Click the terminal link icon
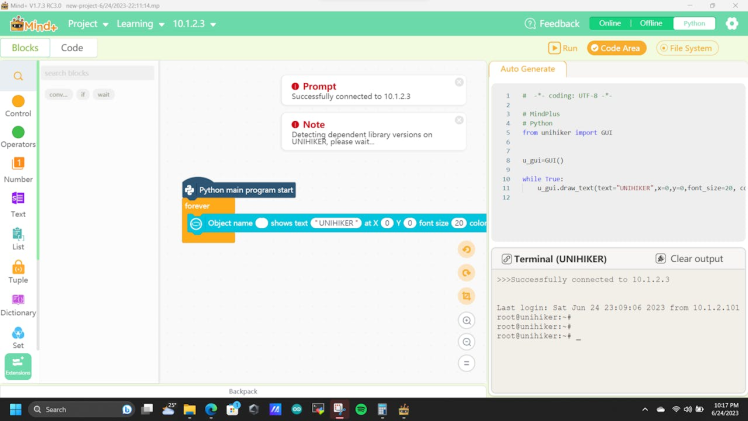748x421 pixels. pyautogui.click(x=506, y=259)
